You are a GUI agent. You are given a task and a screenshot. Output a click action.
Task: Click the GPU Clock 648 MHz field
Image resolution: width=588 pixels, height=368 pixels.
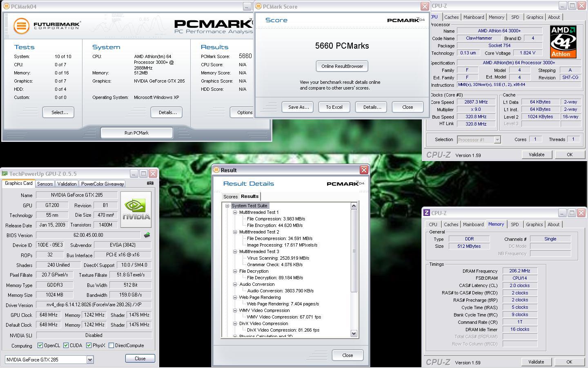pyautogui.click(x=49, y=315)
